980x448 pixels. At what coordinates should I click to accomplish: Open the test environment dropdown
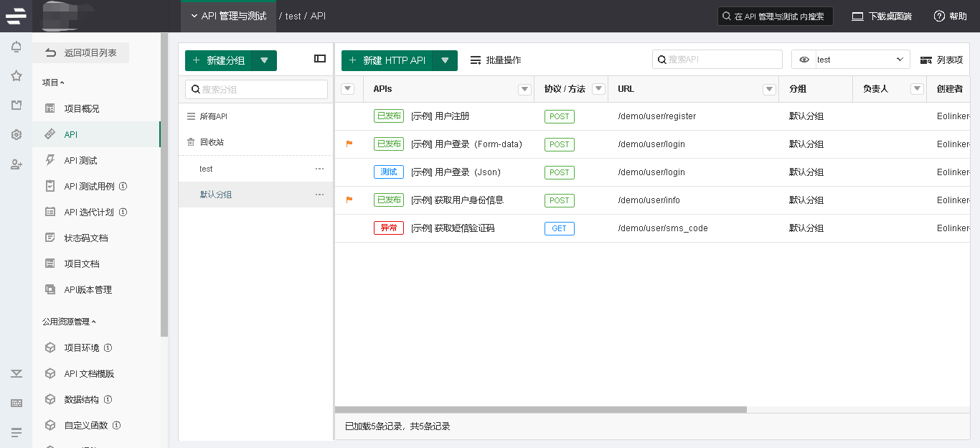click(851, 60)
